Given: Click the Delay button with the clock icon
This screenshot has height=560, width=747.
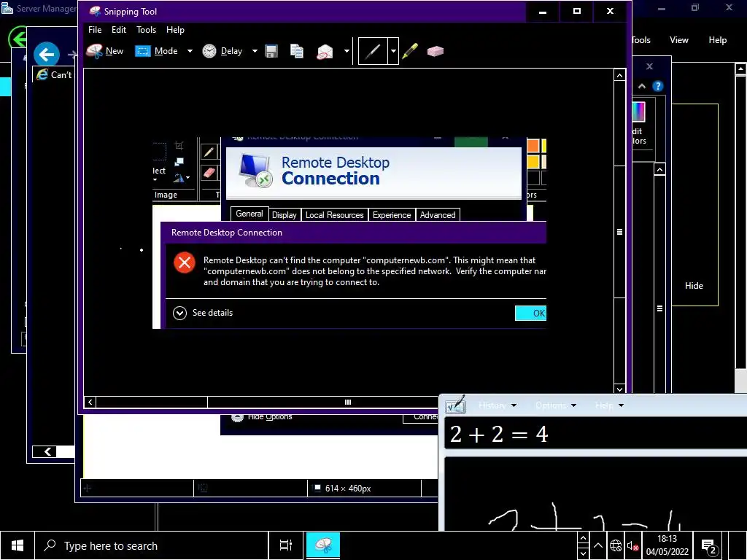Looking at the screenshot, I should click(222, 51).
